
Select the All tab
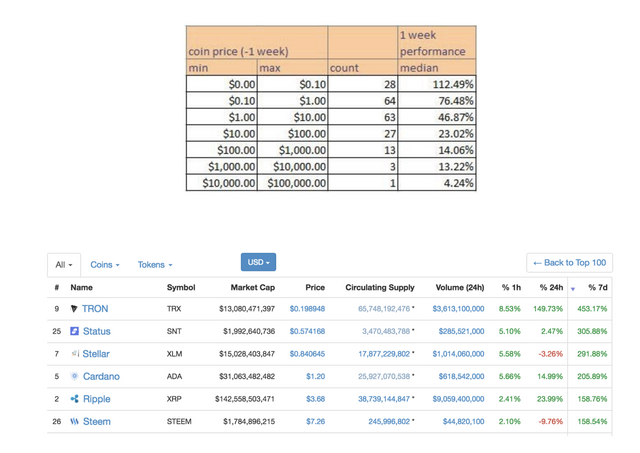click(x=64, y=265)
